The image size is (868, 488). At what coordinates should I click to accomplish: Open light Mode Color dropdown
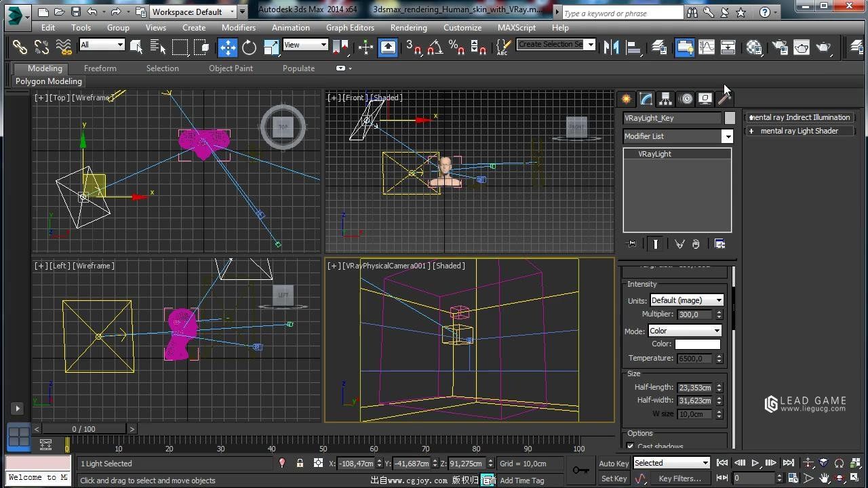coord(684,331)
